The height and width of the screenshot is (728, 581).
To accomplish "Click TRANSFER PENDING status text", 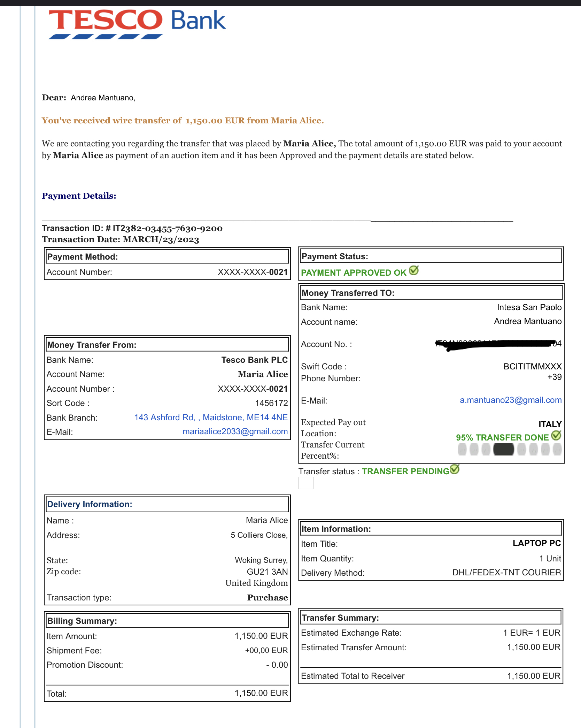I will pyautogui.click(x=406, y=472).
